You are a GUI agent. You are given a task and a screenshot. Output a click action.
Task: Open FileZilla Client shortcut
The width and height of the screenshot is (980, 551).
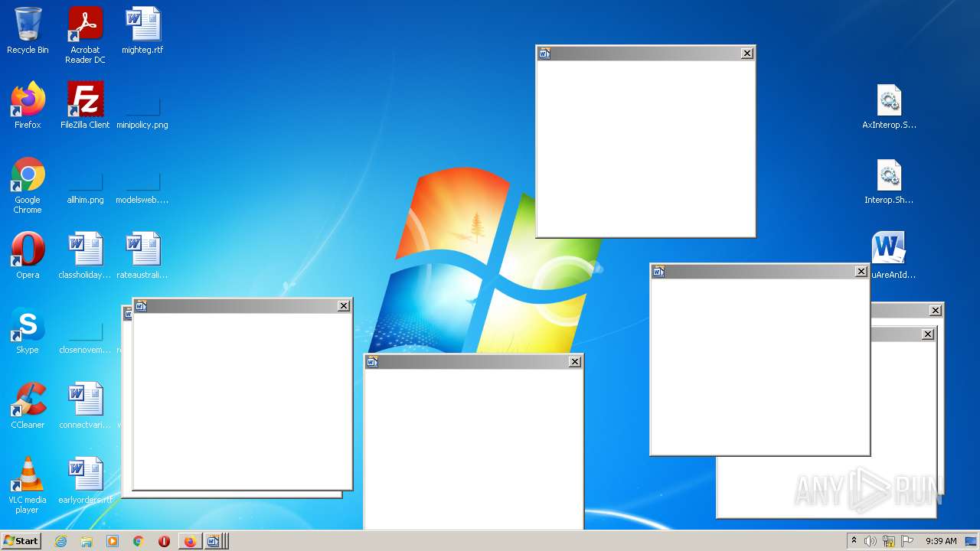click(x=85, y=106)
